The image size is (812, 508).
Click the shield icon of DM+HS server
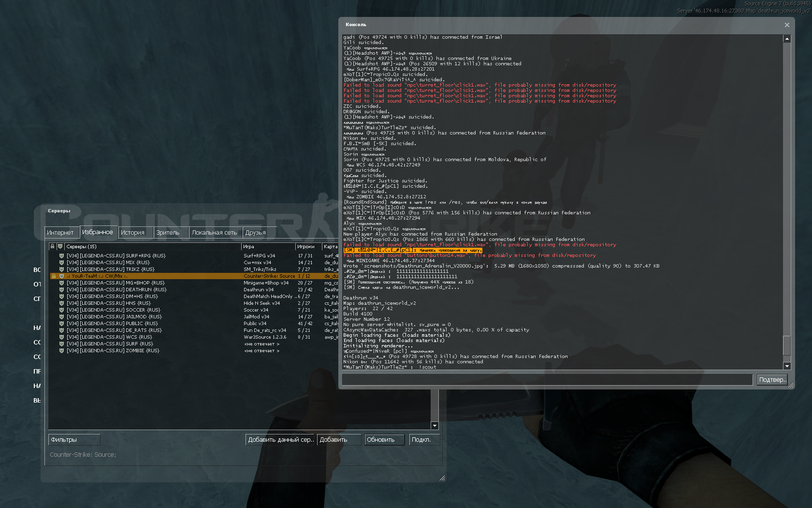click(x=61, y=296)
